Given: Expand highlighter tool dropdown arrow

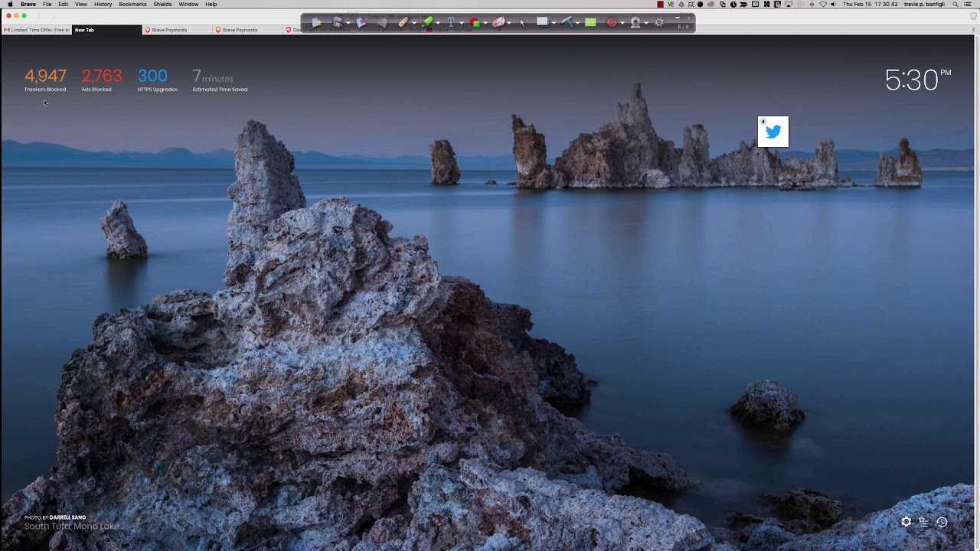Looking at the screenshot, I should pos(438,23).
